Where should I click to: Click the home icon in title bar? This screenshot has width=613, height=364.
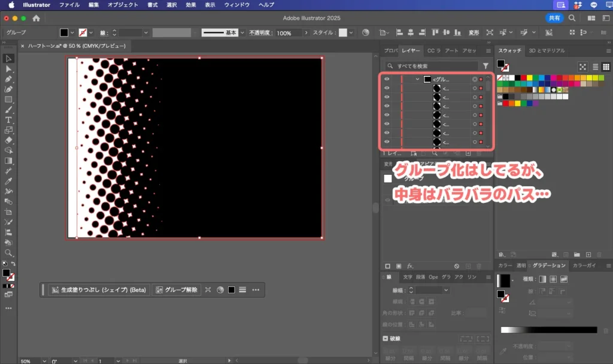pos(37,18)
